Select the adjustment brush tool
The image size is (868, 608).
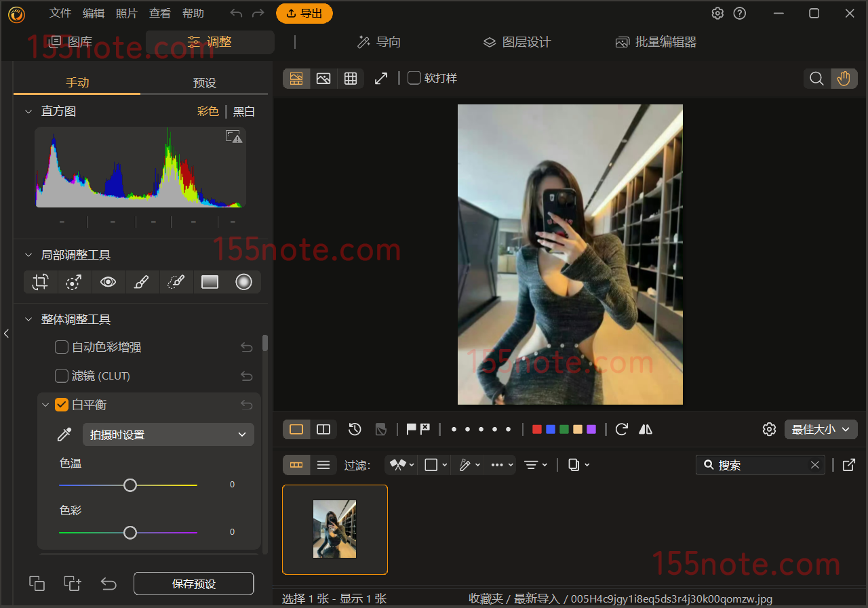pos(142,282)
